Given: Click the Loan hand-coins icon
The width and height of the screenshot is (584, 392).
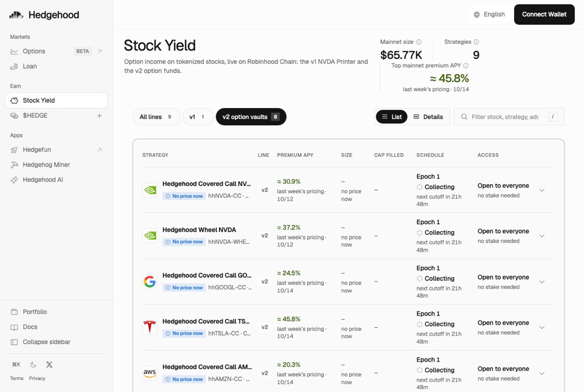Looking at the screenshot, I should (14, 67).
